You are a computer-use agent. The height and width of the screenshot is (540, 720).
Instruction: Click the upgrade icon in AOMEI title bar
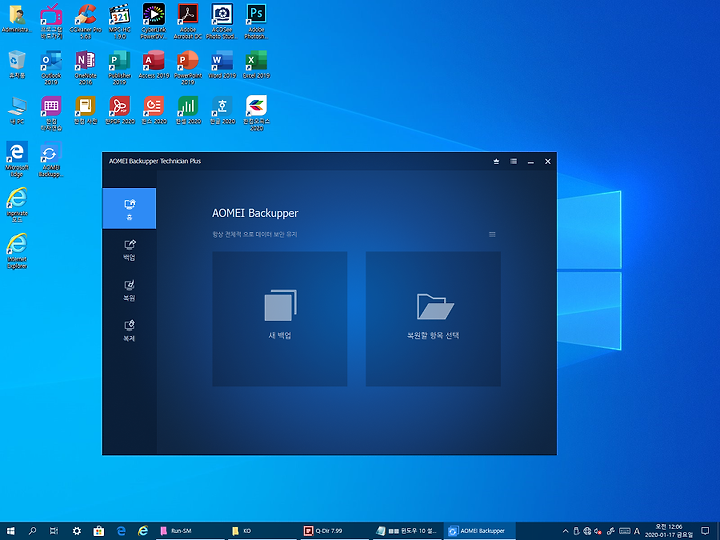coord(496,161)
